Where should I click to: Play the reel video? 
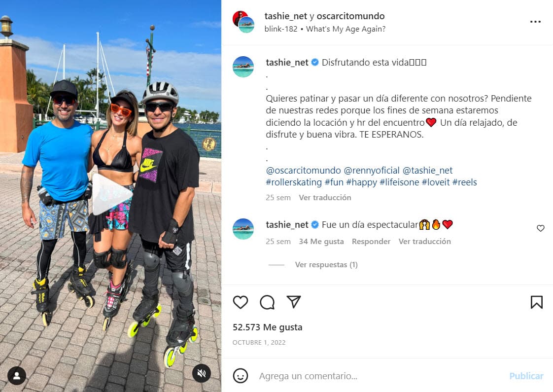tap(111, 194)
